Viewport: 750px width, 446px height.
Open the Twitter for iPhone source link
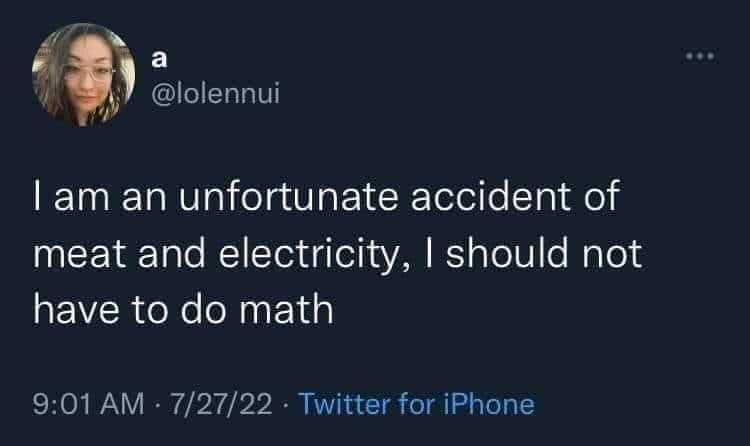coord(416,404)
